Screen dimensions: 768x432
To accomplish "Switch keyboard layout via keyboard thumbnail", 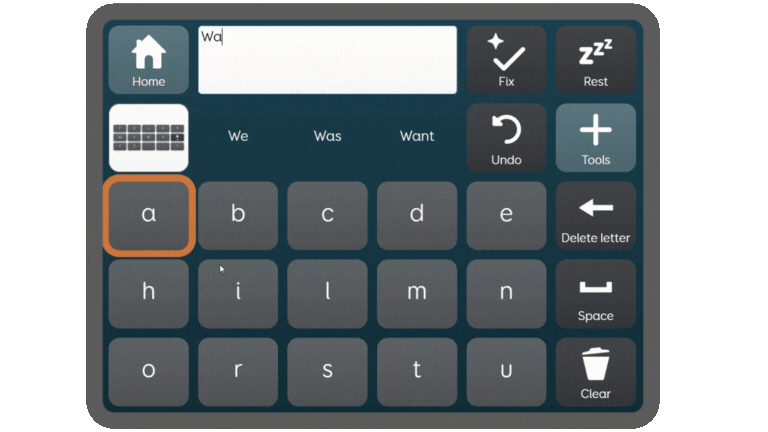I will 148,138.
